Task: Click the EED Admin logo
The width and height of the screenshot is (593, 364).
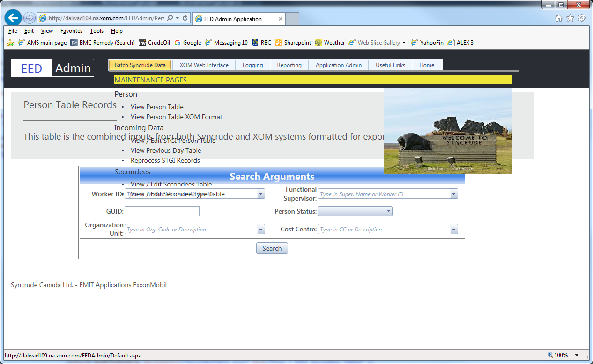Action: coord(52,68)
